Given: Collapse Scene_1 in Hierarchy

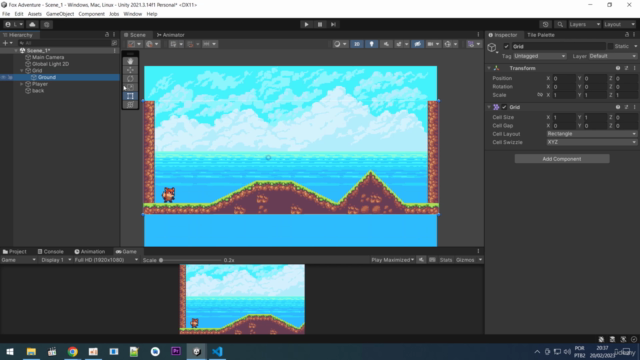Looking at the screenshot, I should click(x=16, y=51).
